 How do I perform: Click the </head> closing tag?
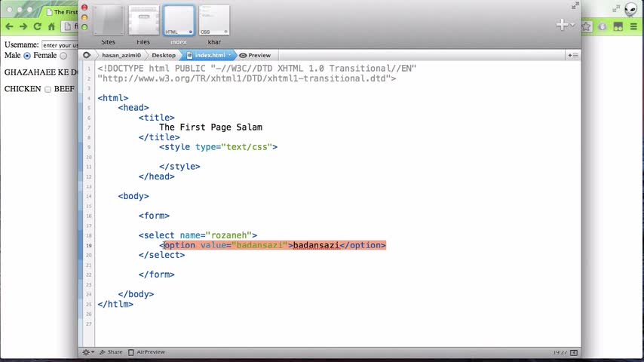(x=157, y=176)
